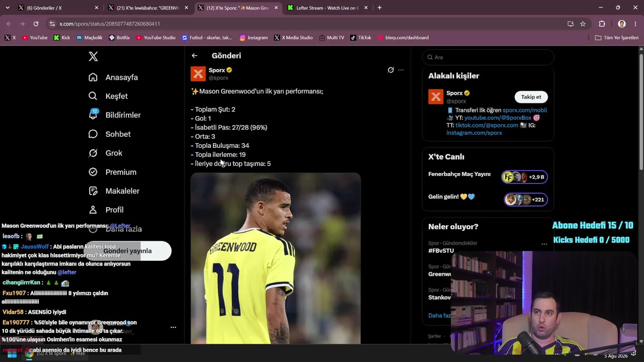This screenshot has width=644, height=362.
Task: Reload the page in browser toolbar
Action: pyautogui.click(x=36, y=24)
